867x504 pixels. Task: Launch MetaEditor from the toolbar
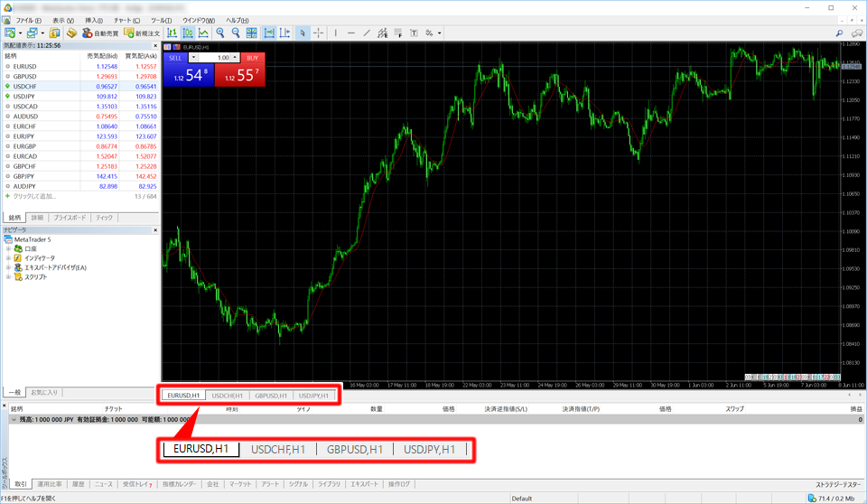(x=71, y=33)
